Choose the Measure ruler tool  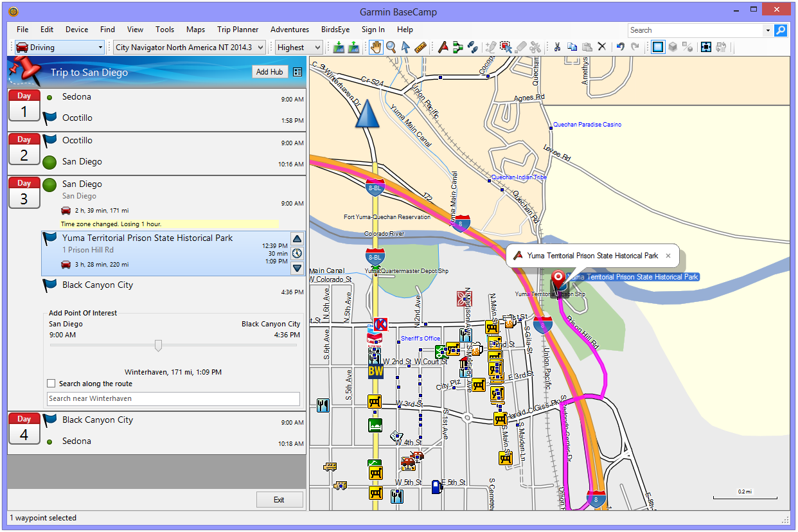(x=421, y=47)
